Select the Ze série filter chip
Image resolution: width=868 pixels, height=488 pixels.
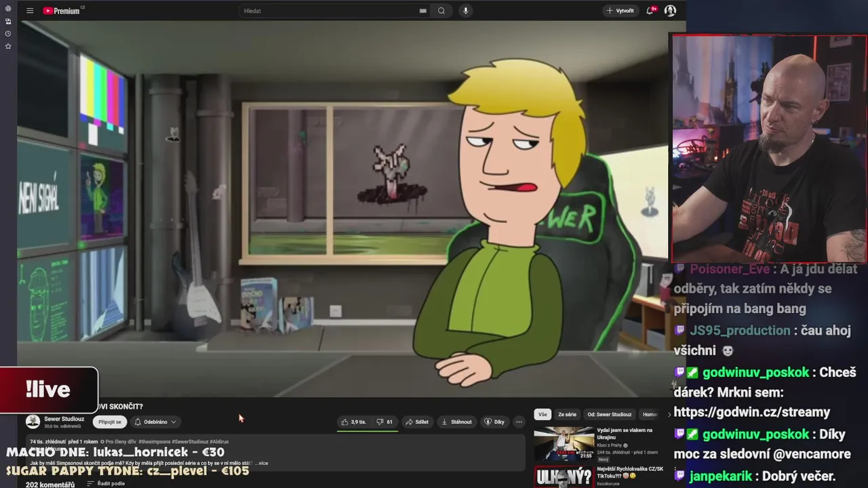pos(567,414)
